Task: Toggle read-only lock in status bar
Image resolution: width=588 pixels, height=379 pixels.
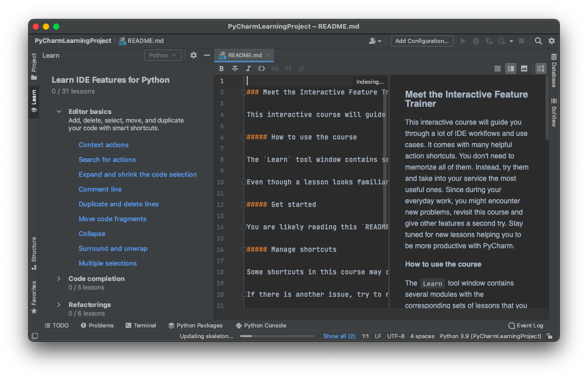Action: (x=550, y=336)
